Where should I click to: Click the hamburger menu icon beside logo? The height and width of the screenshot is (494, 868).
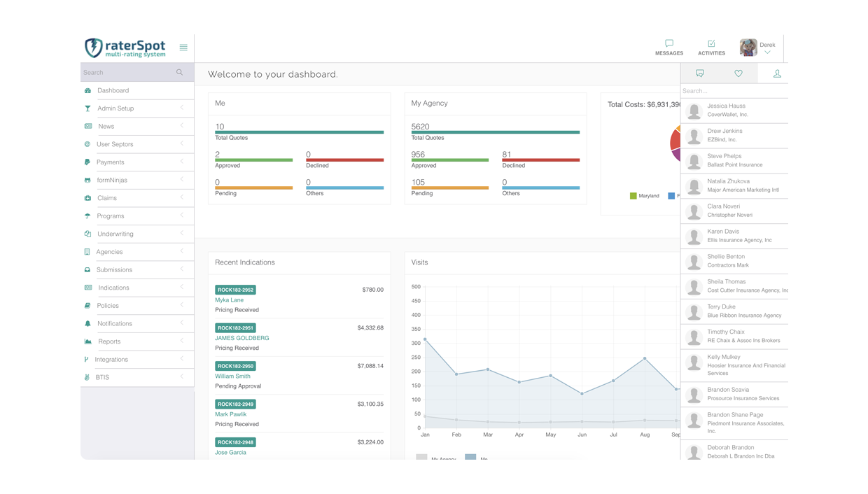[x=183, y=48]
